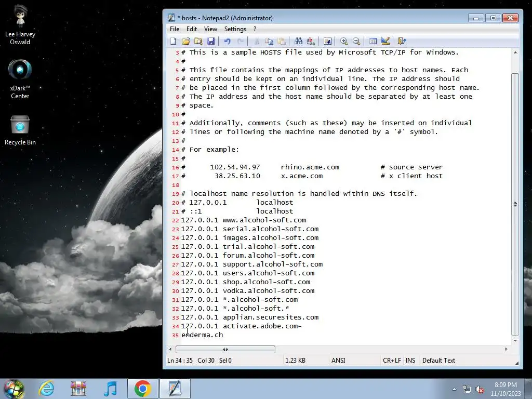This screenshot has height=399, width=532.
Task: Click the activate.adobe.com- line
Action: 241,326
